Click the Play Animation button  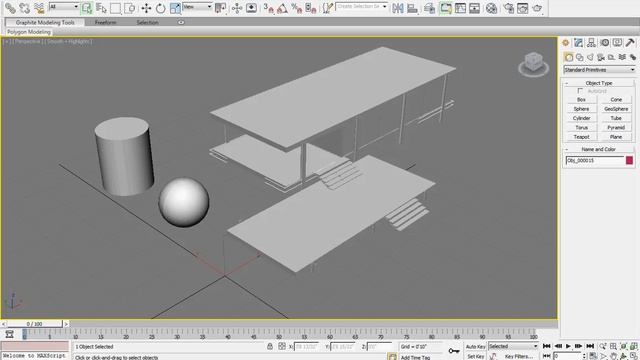568,346
